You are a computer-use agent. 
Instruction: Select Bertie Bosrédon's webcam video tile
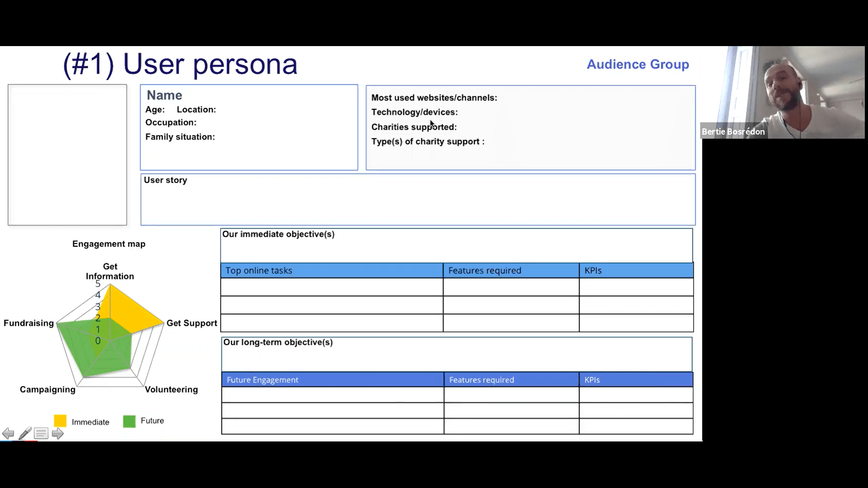point(783,92)
